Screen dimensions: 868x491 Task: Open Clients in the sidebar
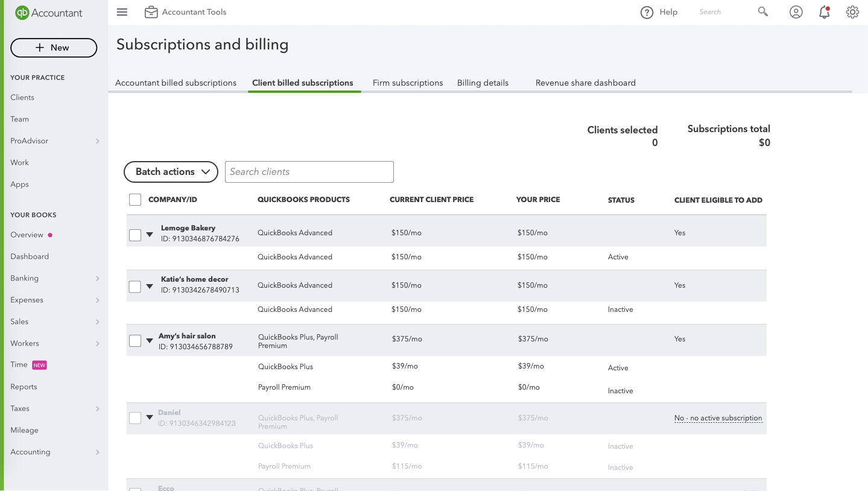pyautogui.click(x=22, y=97)
